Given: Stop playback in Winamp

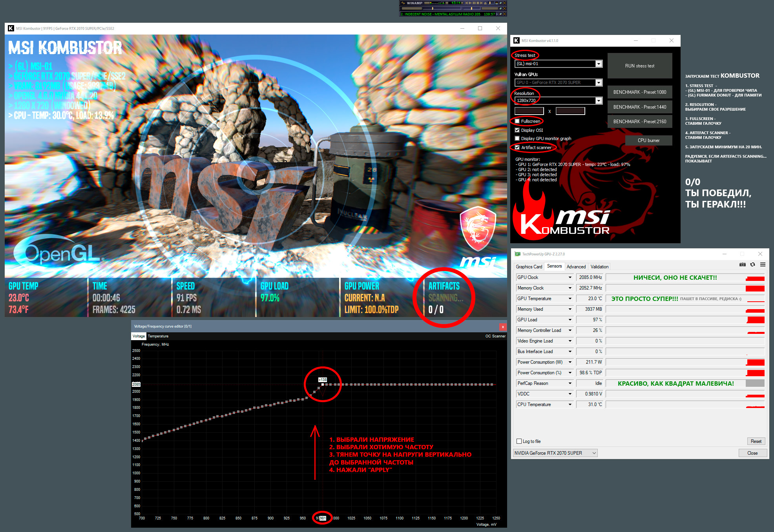Looking at the screenshot, I should 478,3.
